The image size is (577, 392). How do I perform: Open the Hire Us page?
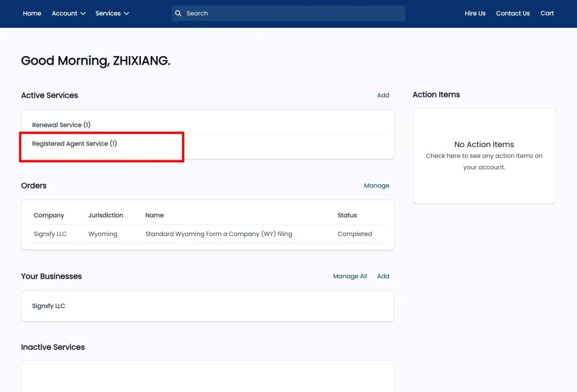tap(475, 13)
